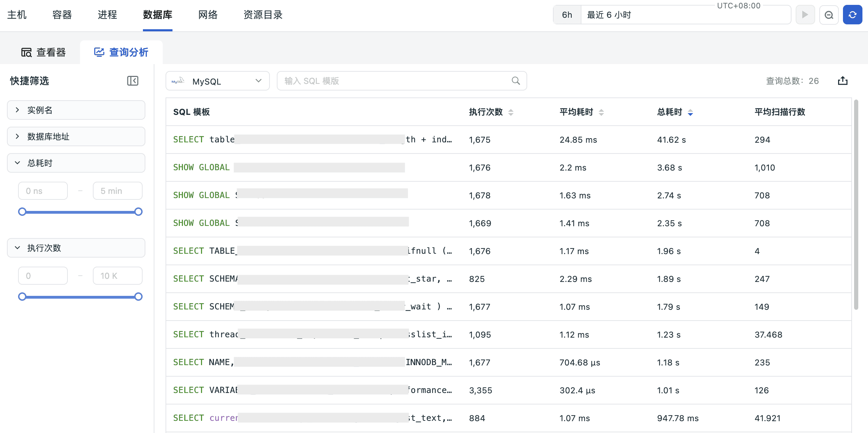Open the SELECT table SQL template row
The width and height of the screenshot is (868, 433).
pos(508,140)
